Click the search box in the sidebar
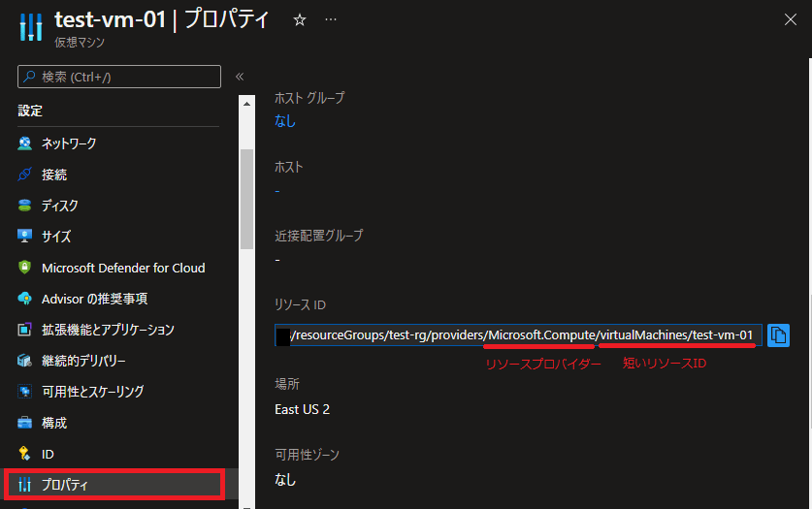Image resolution: width=812 pixels, height=509 pixels. click(119, 77)
